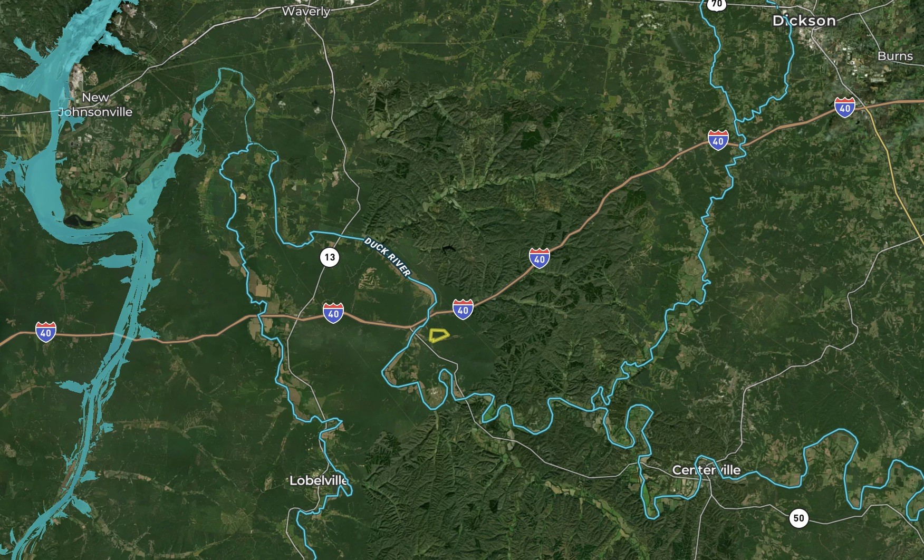Click I-40 shield where the blue creek crosses
The height and width of the screenshot is (560, 924).
tap(718, 140)
